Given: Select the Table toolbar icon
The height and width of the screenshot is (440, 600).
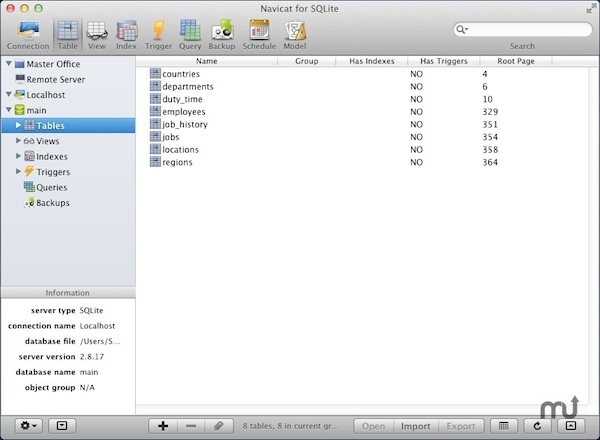Looking at the screenshot, I should (67, 35).
